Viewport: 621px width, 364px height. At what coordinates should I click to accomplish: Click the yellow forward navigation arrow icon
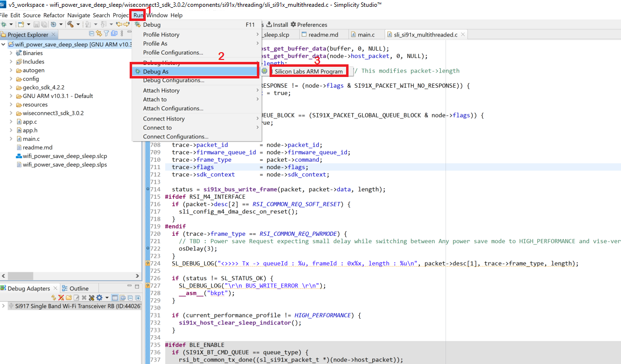126,24
